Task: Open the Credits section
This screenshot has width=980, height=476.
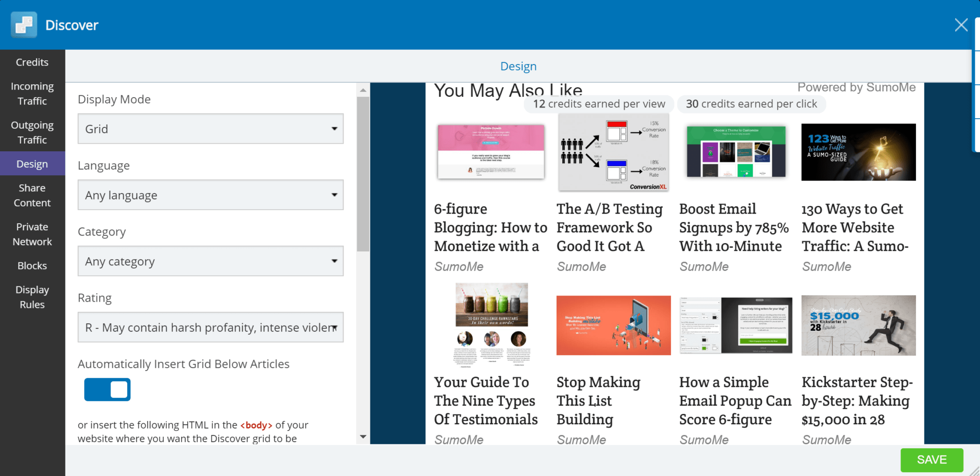Action: [32, 62]
